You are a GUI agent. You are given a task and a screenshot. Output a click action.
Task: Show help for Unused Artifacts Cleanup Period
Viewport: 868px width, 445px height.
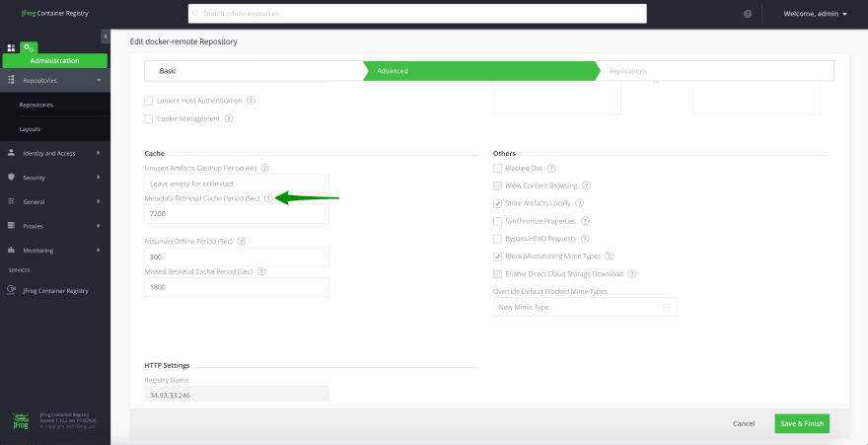265,168
